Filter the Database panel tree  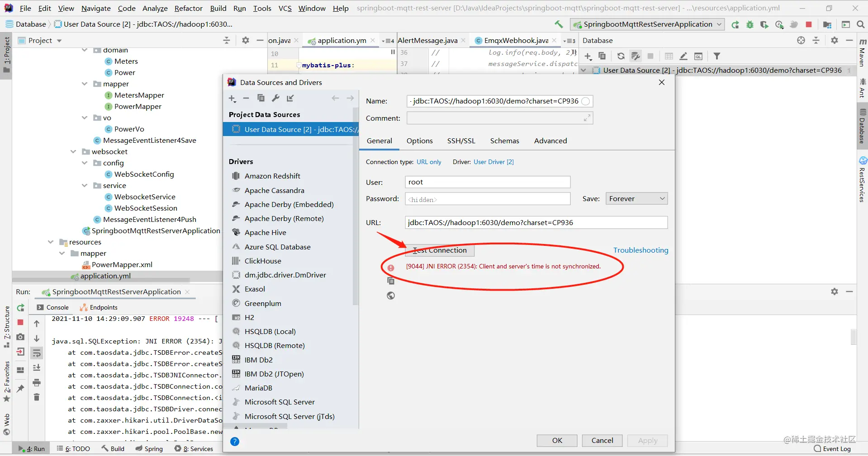pyautogui.click(x=717, y=56)
